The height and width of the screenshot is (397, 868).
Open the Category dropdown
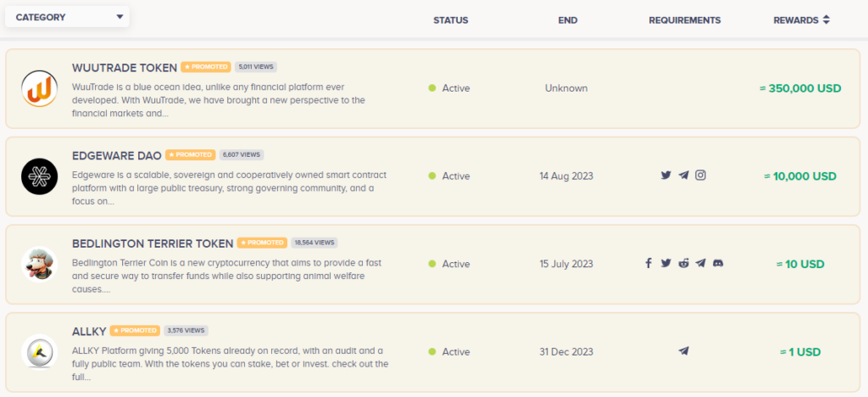(67, 17)
